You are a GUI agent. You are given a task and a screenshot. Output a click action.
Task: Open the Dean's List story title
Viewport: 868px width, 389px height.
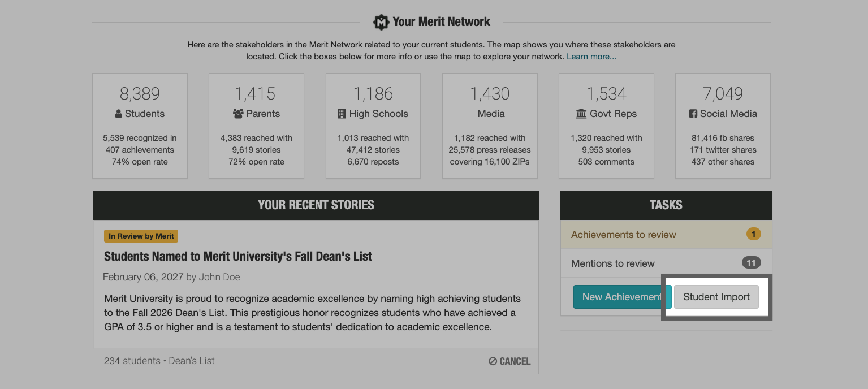point(238,256)
